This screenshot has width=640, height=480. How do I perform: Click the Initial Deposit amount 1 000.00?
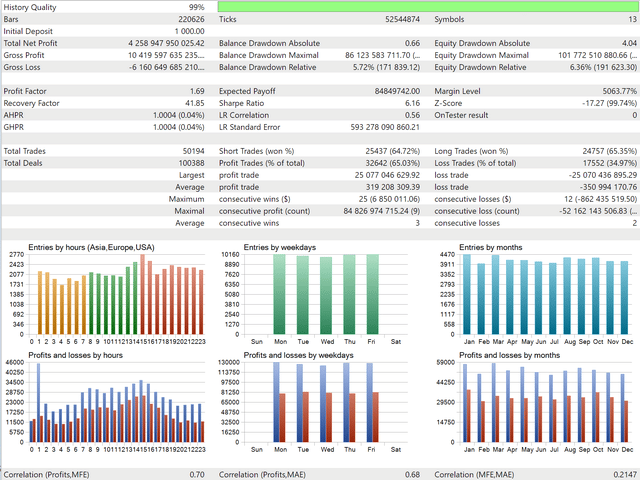click(x=181, y=31)
